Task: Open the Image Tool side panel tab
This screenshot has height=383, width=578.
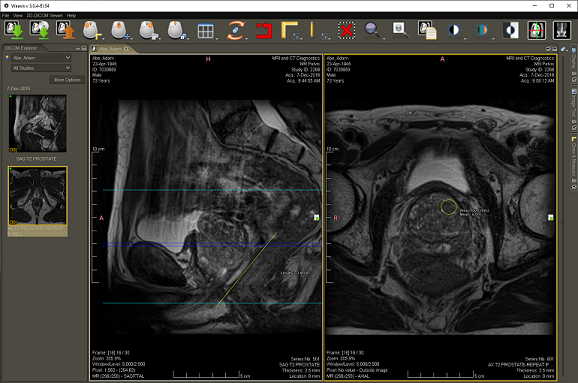Action: tap(574, 109)
